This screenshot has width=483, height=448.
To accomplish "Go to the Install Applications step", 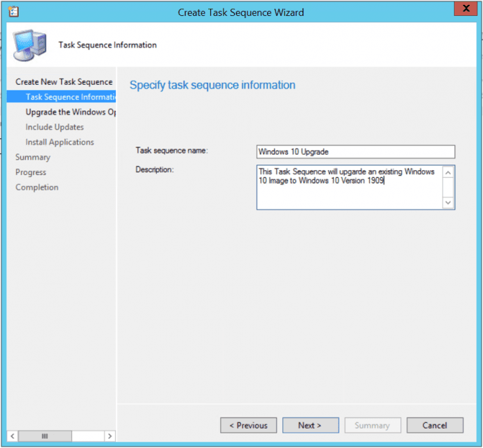I will click(60, 142).
